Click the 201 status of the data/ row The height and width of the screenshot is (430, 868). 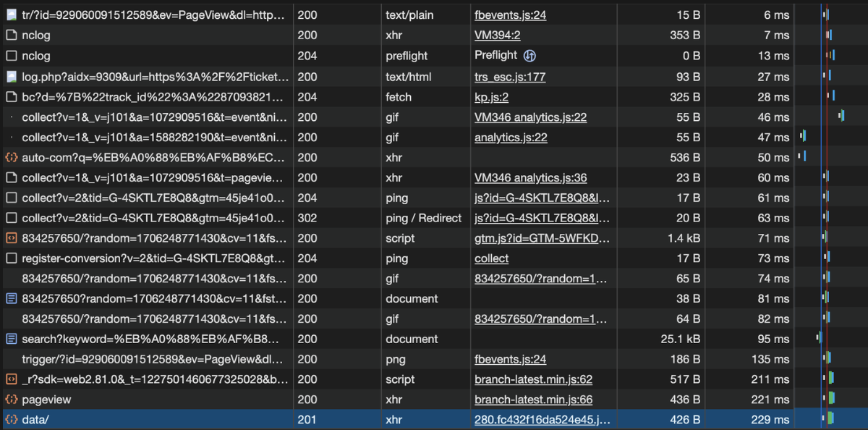[307, 419]
